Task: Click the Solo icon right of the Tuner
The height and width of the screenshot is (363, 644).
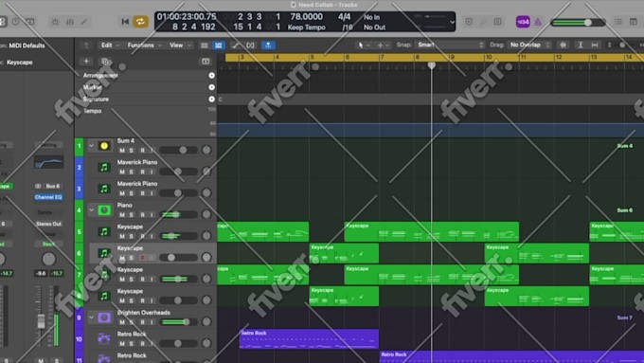Action: (497, 22)
